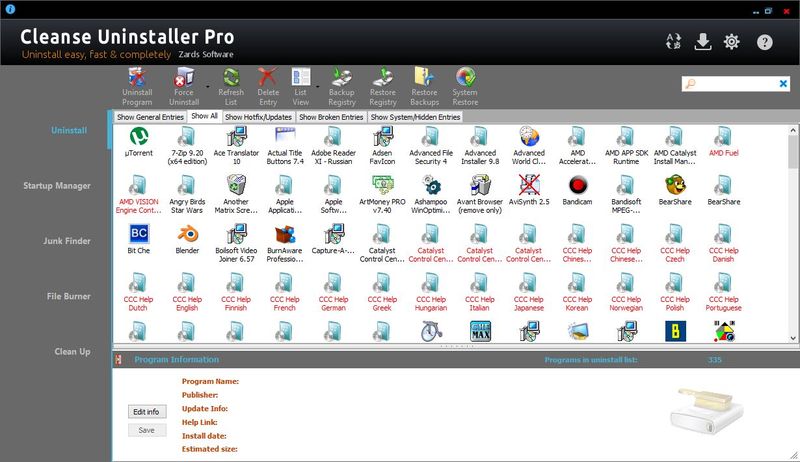Select the AviSynth 2.5 entry
The height and width of the screenshot is (462, 800).
coord(529,191)
